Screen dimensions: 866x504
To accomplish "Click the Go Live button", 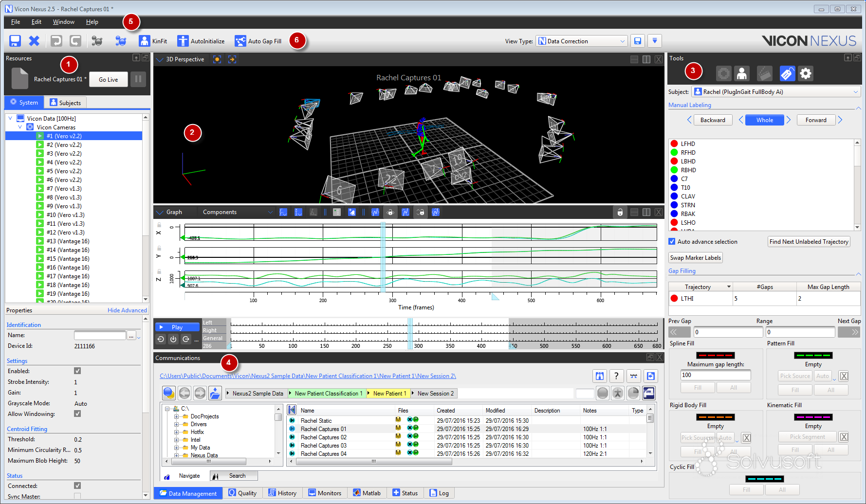I will (109, 79).
